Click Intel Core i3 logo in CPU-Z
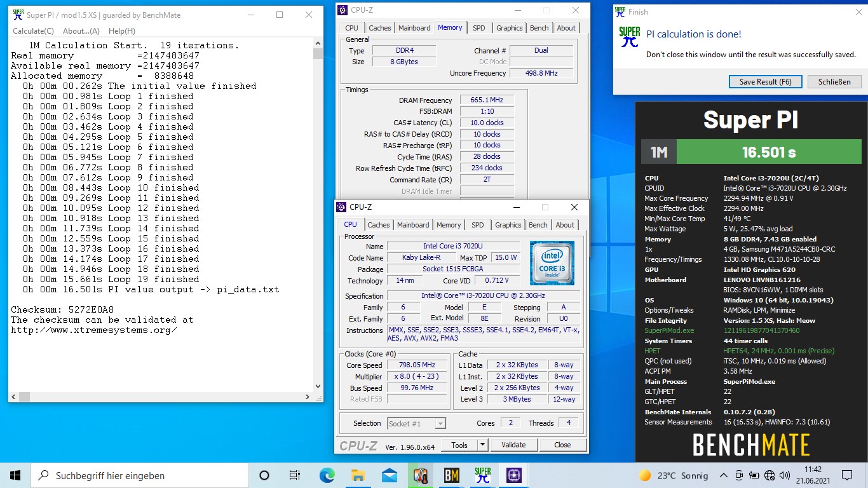Viewport: 868px width, 488px height. [x=552, y=263]
